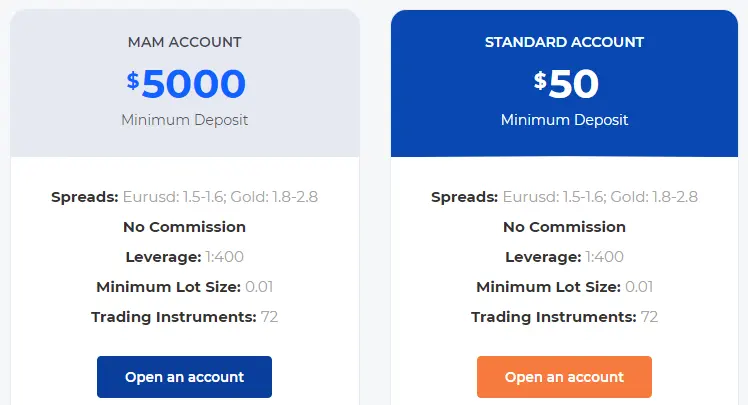This screenshot has height=405, width=748.
Task: Click Minimum Deposit label in Standard card
Action: click(564, 120)
